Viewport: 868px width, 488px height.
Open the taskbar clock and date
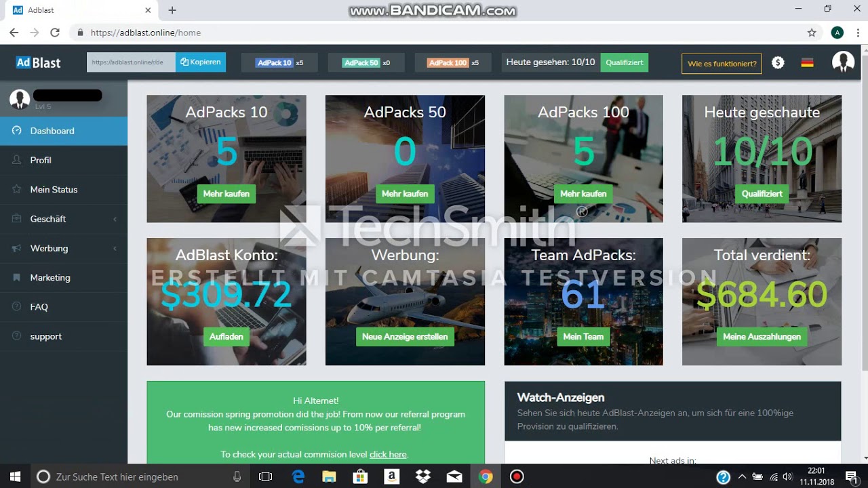click(x=816, y=476)
